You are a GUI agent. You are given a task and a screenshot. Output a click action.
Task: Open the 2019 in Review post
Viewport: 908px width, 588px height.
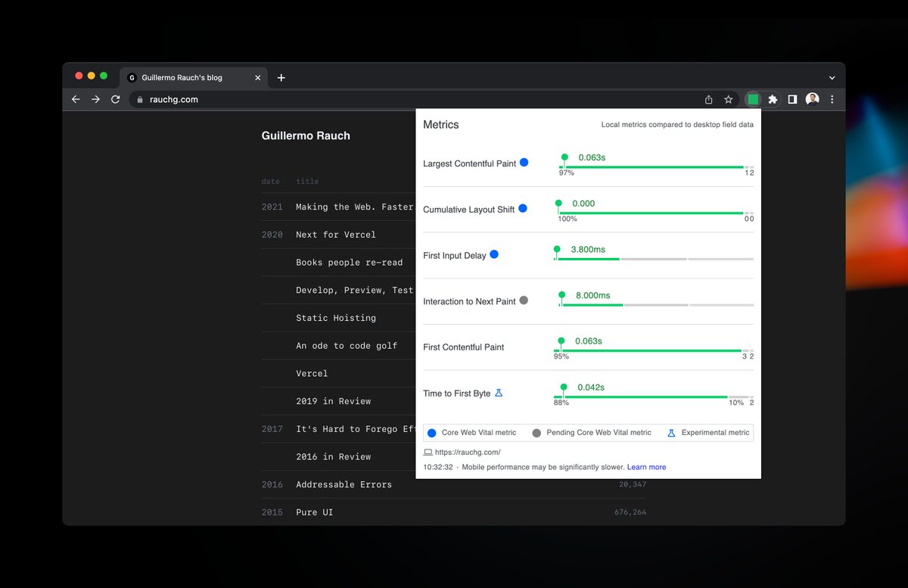tap(333, 401)
